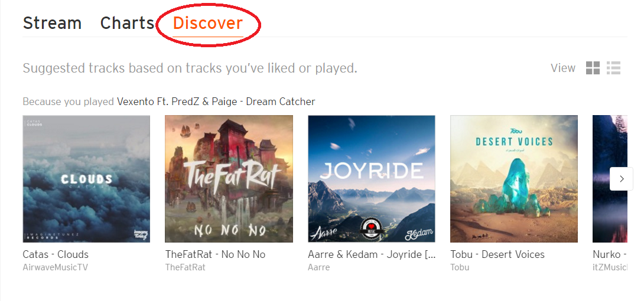Click the next arrow to show more tracks
Screen dimensions: 644x301
tap(621, 178)
